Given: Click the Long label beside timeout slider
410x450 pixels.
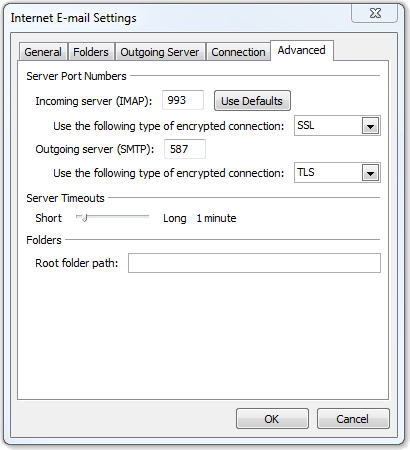Looking at the screenshot, I should pyautogui.click(x=175, y=219).
